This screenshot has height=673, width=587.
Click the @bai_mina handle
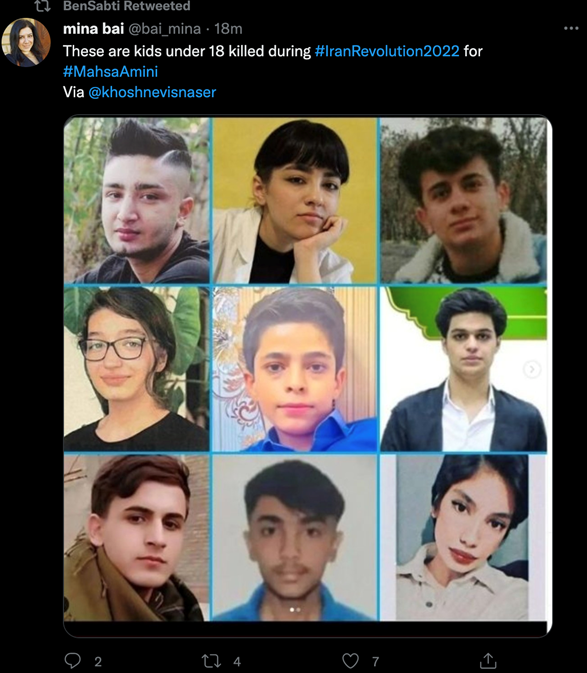(164, 29)
